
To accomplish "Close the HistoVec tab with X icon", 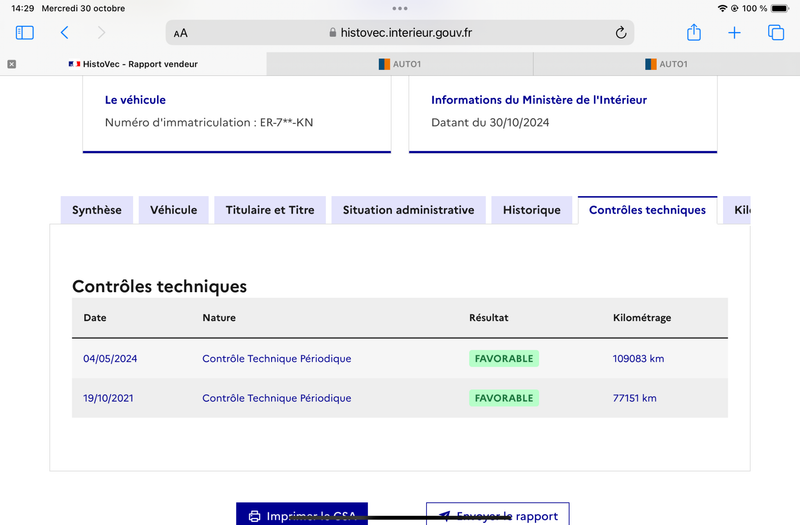I will coord(12,64).
